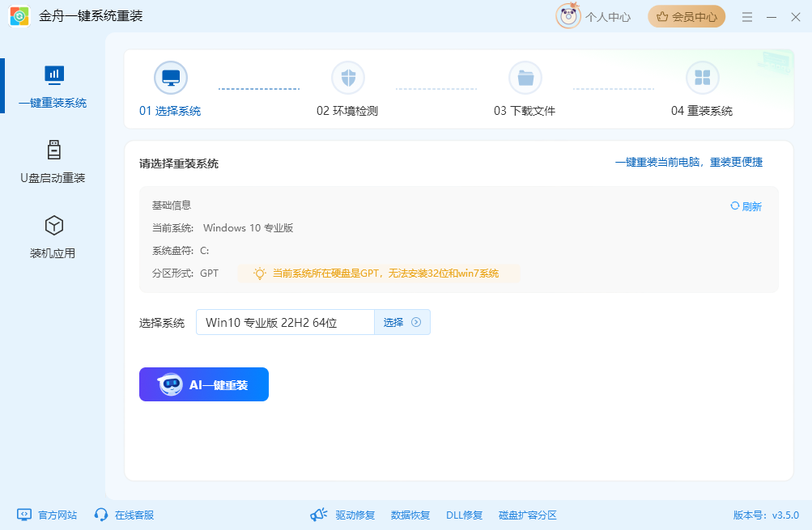Screen dimensions: 812x530
Task: Click the 刷新 refresh link
Action: coord(744,206)
